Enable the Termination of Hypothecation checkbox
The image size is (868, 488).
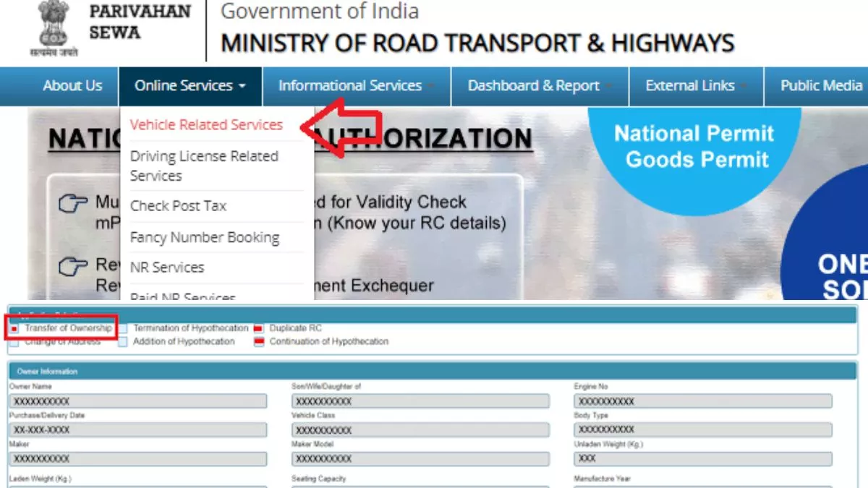122,328
